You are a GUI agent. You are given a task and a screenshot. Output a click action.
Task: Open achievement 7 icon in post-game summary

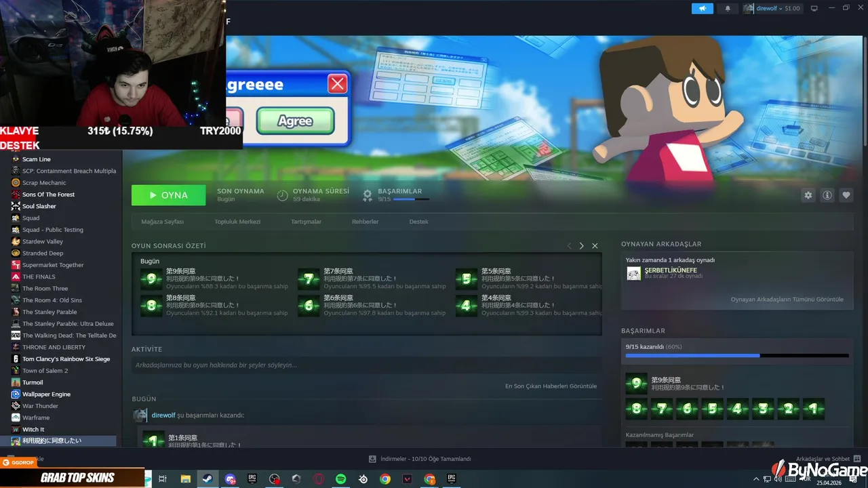309,279
